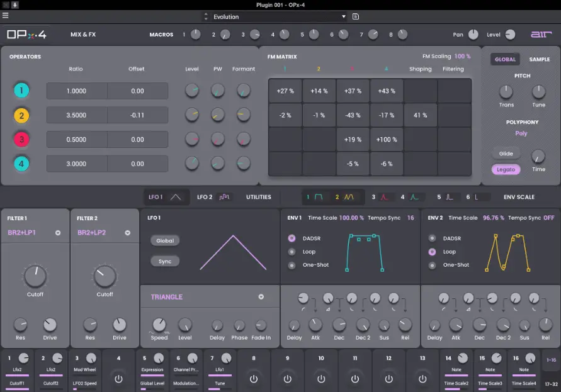The height and width of the screenshot is (392, 561).
Task: Click the Glide button
Action: click(x=506, y=153)
